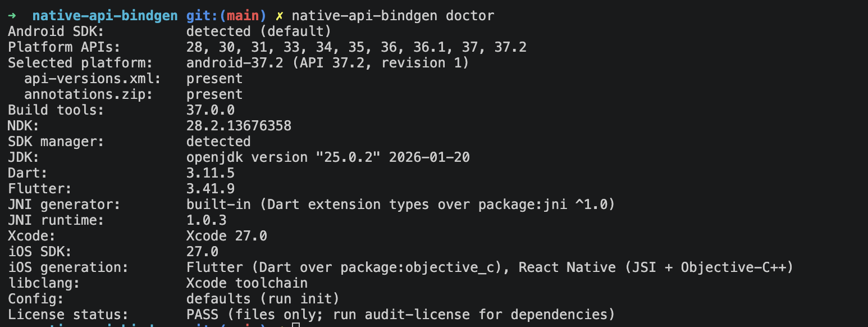Click the "Platform APIs:" label
Image resolution: width=868 pixels, height=327 pixels.
point(64,47)
